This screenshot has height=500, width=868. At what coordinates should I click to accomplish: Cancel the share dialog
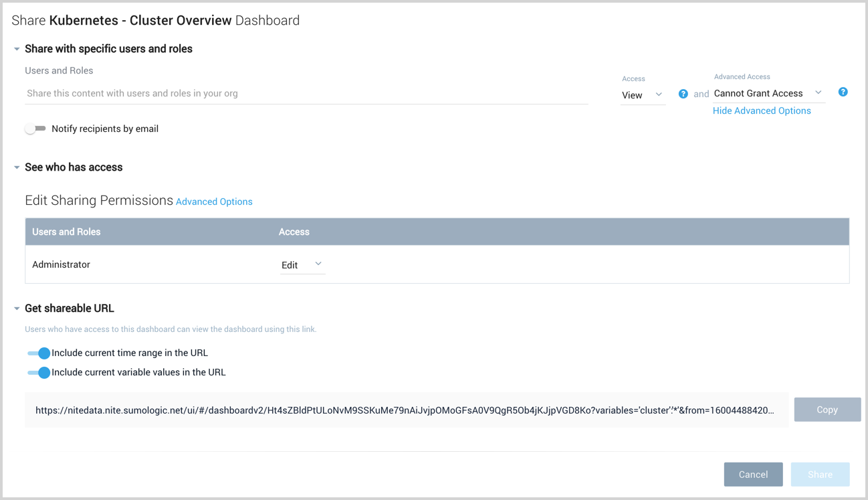coord(753,474)
